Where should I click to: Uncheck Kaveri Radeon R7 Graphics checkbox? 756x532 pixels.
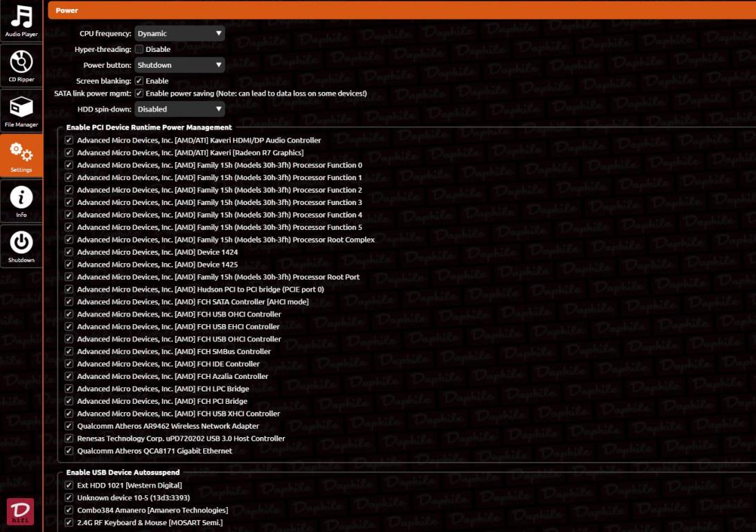click(69, 153)
